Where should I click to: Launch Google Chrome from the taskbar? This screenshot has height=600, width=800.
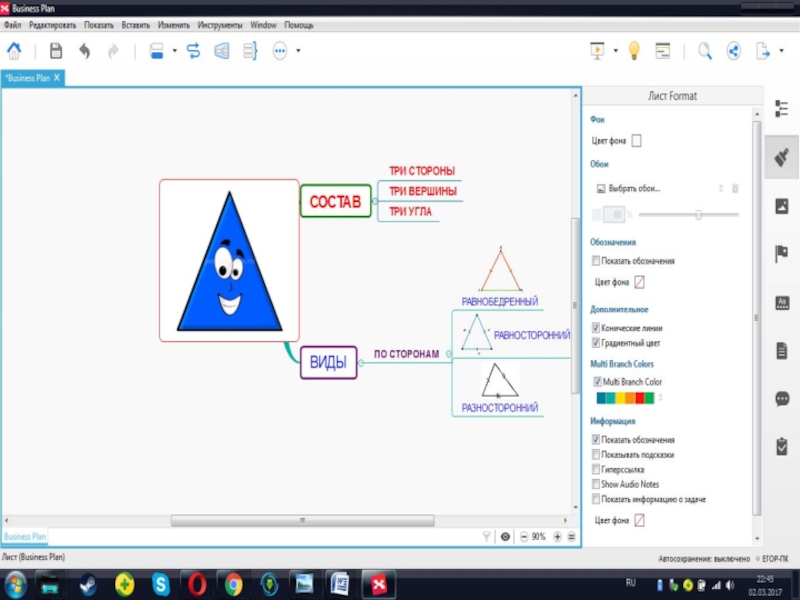[232, 583]
